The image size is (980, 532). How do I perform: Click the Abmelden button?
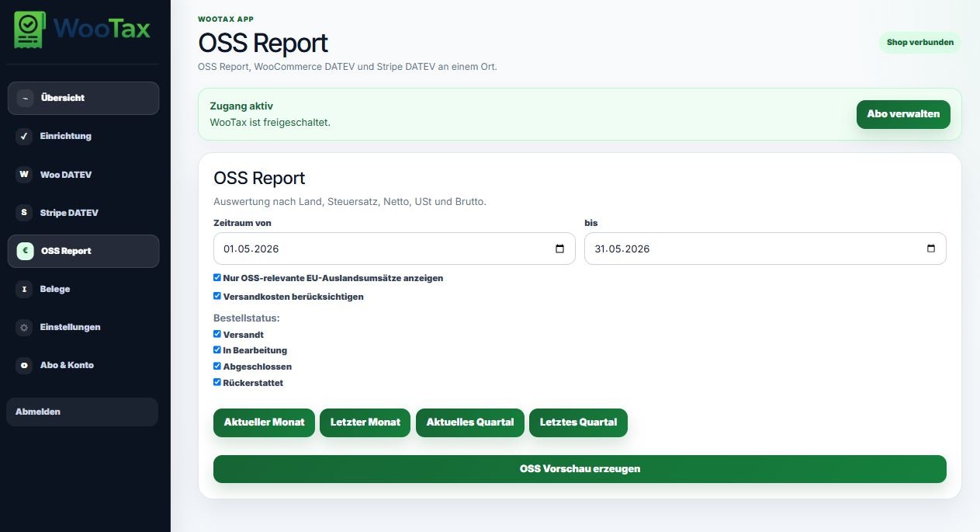82,412
